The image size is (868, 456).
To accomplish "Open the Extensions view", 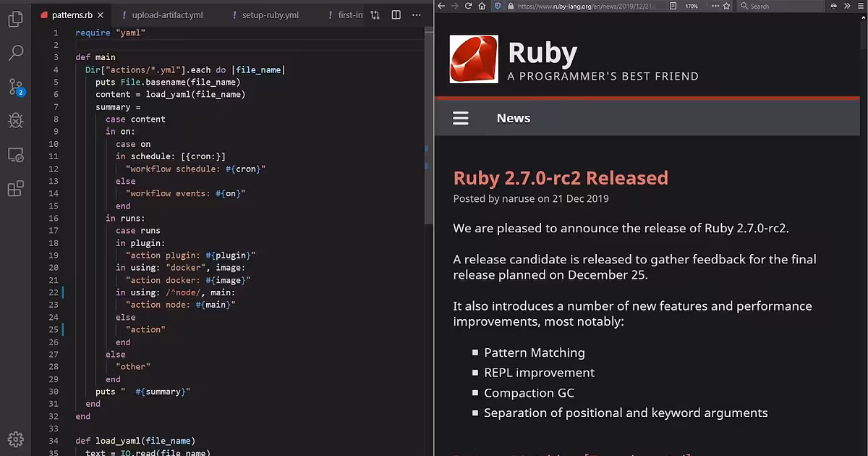I will pos(15,189).
